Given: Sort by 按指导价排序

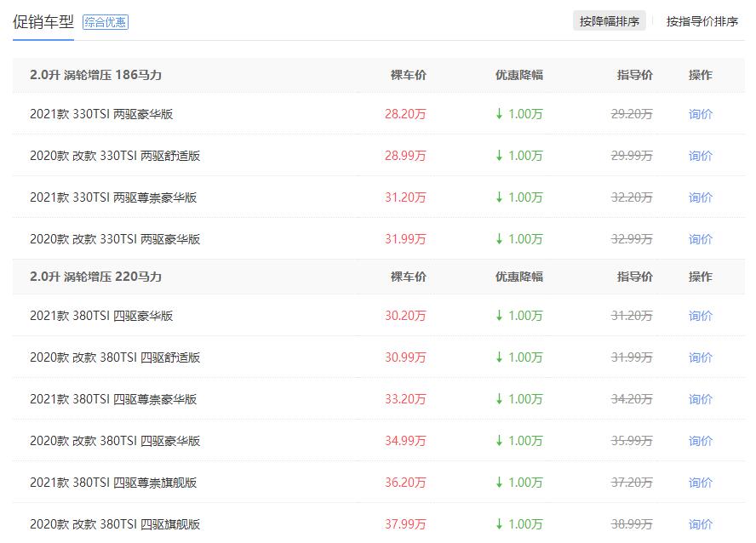Looking at the screenshot, I should (x=702, y=21).
